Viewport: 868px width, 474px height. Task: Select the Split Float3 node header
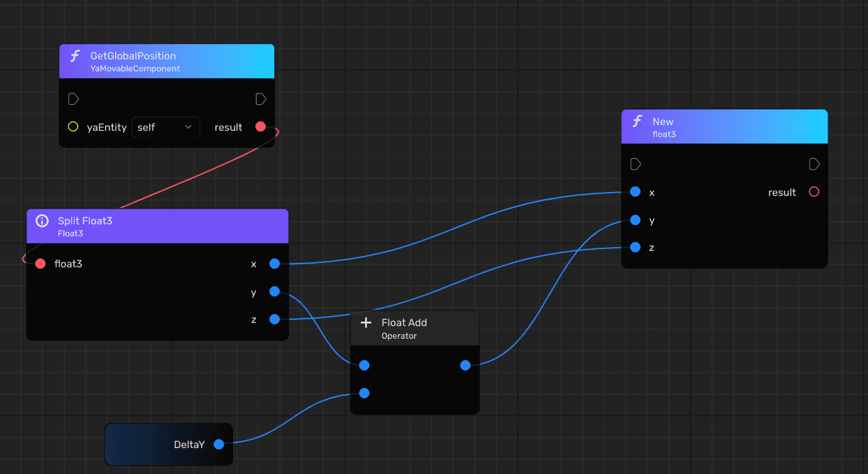[x=158, y=226]
